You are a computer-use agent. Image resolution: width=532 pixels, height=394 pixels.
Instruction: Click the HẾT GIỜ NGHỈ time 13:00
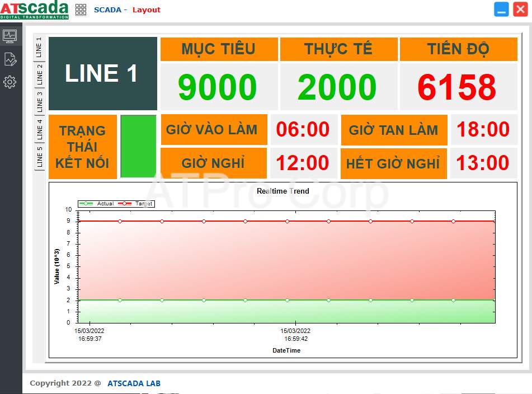tap(483, 163)
